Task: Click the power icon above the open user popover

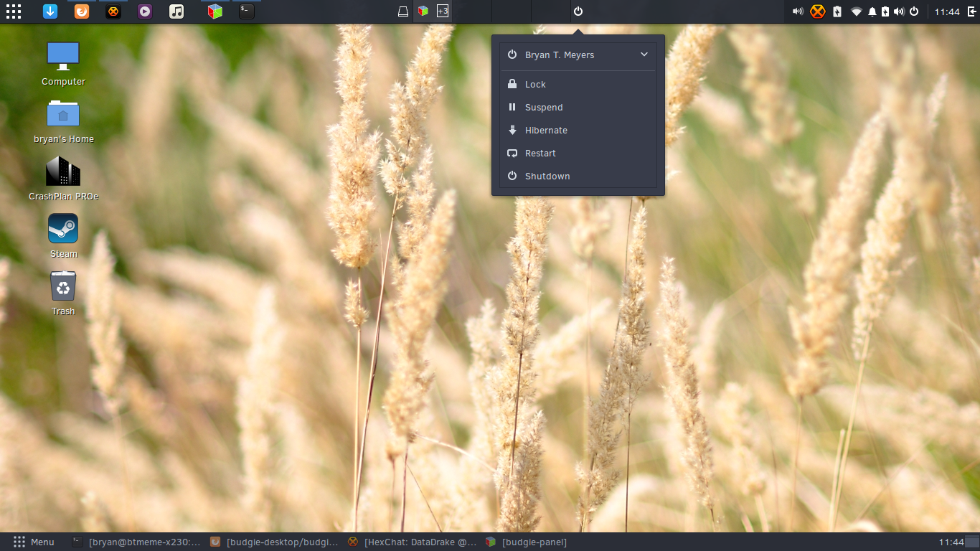Action: (x=578, y=11)
